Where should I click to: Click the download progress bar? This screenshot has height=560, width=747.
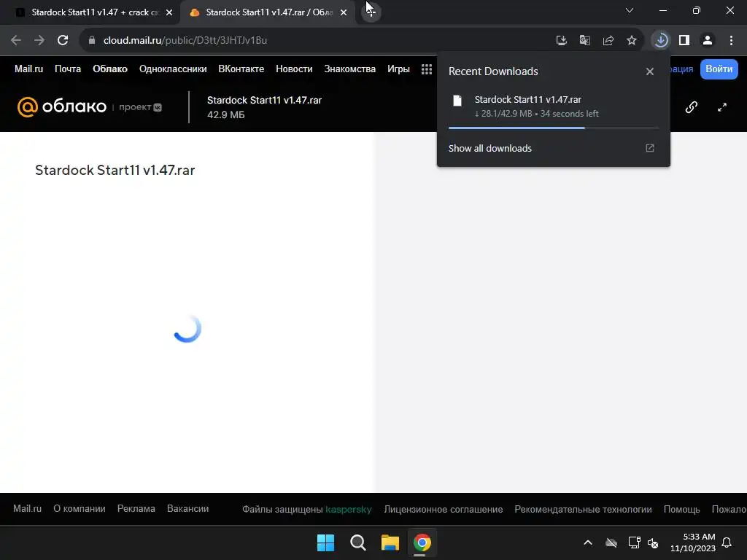[x=553, y=128]
